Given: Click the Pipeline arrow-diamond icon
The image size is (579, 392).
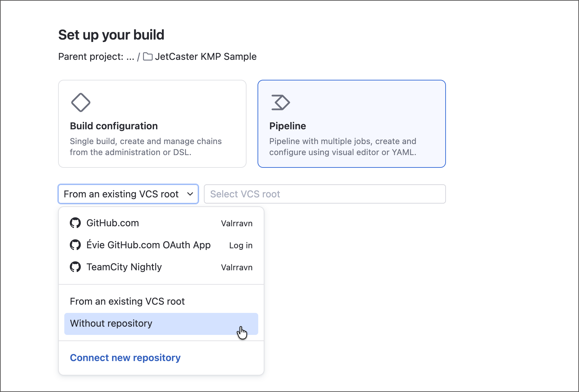Looking at the screenshot, I should [x=281, y=102].
